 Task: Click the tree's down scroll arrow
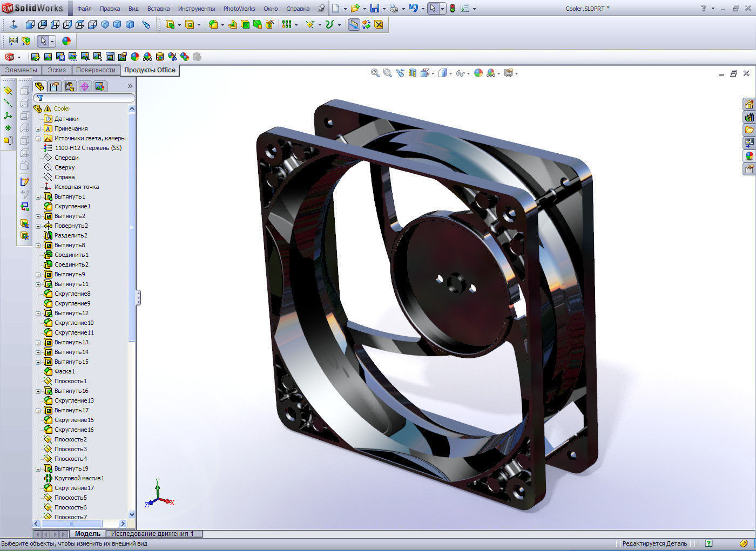point(132,515)
